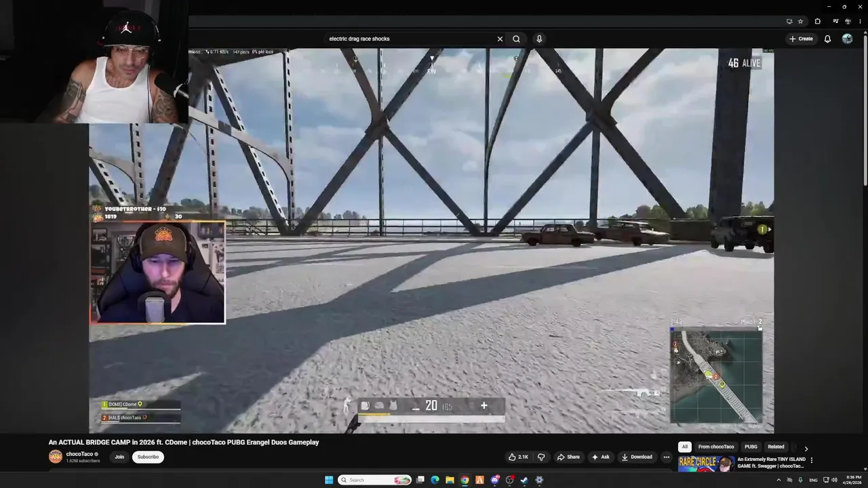868x488 pixels.
Task: Clear the YouTube search box text
Action: coord(500,39)
